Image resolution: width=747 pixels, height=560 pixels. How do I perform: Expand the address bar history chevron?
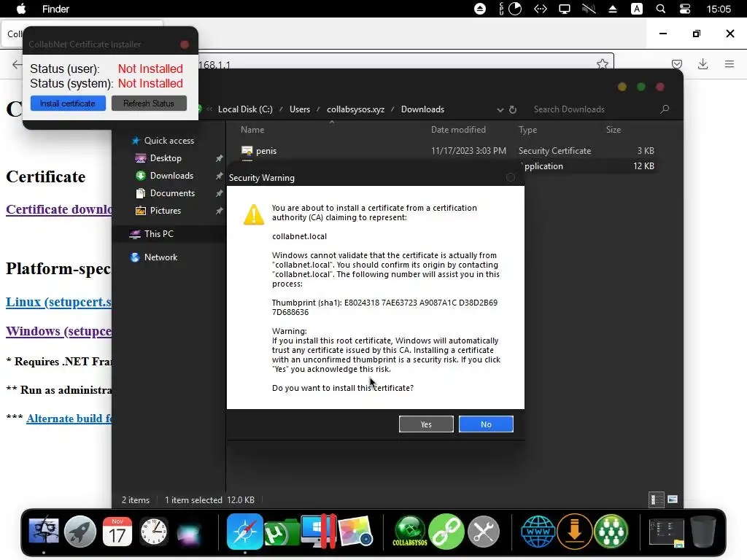500,109
